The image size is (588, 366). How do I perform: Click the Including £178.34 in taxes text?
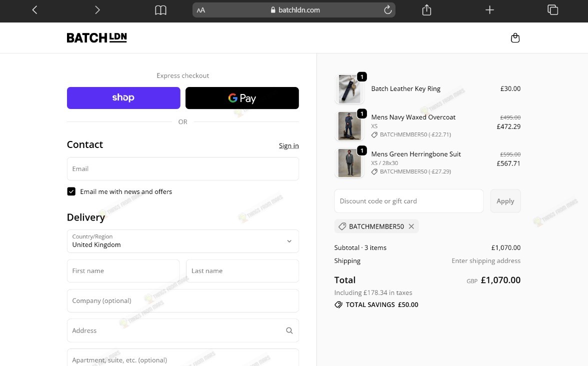point(373,292)
